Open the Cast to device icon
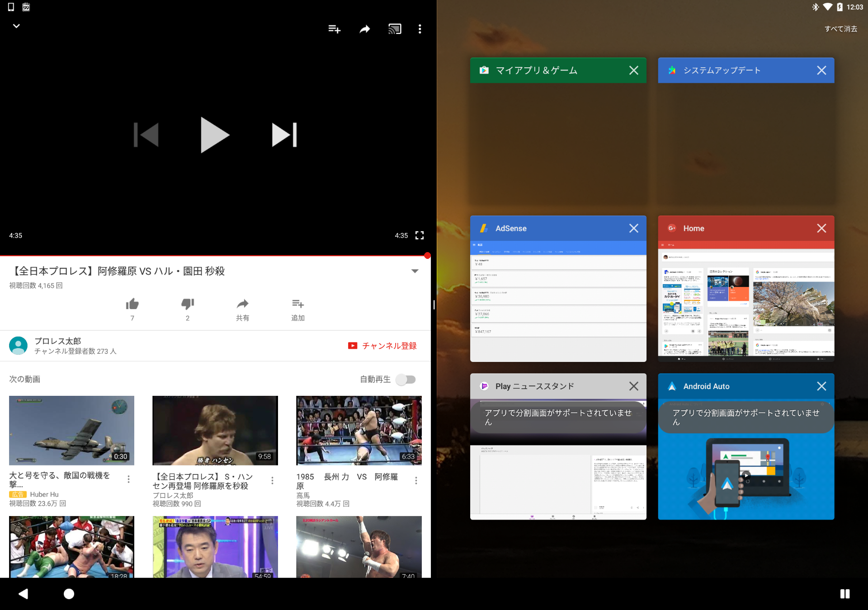 [394, 29]
